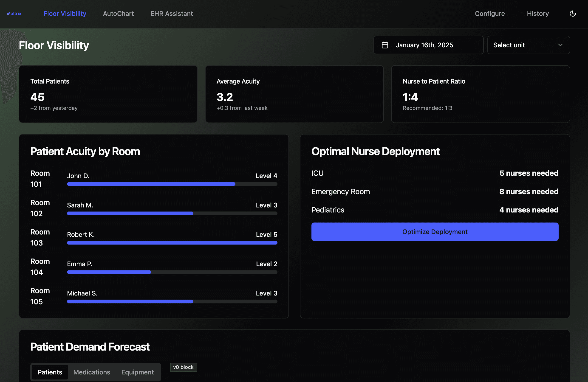Click the Floor Visibility navigation icon
588x382 pixels.
(x=65, y=13)
